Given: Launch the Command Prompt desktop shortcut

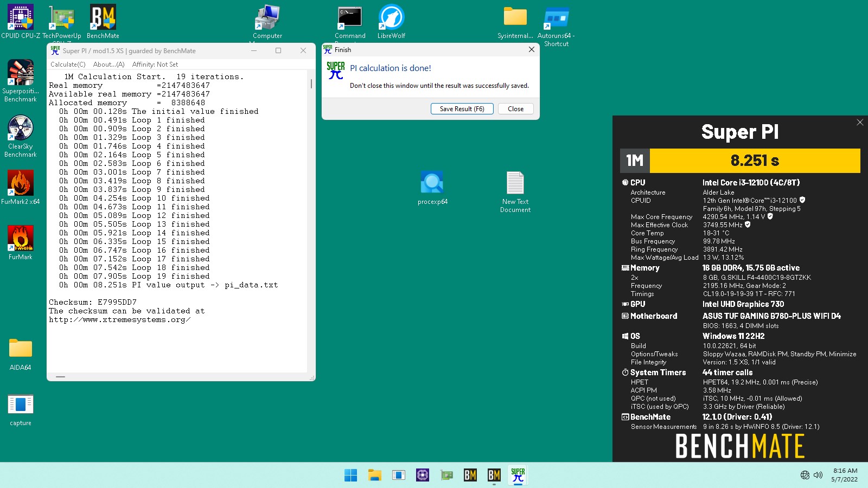Looking at the screenshot, I should (350, 22).
